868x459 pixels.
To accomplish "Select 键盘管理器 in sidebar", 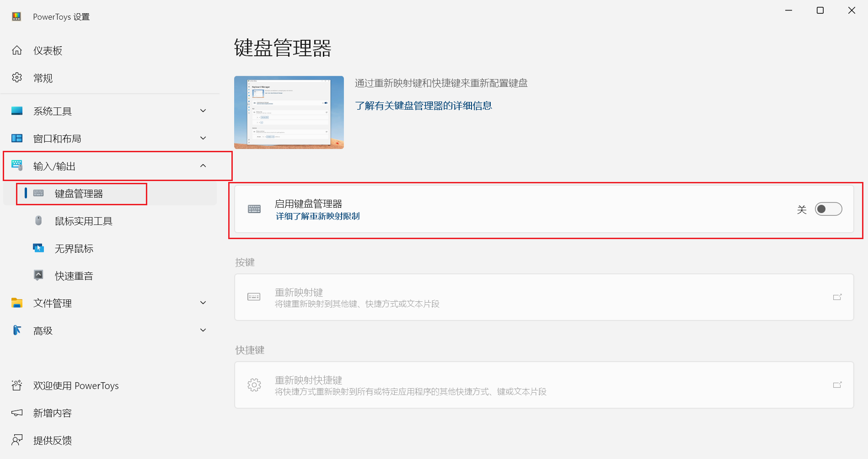I will 110,193.
